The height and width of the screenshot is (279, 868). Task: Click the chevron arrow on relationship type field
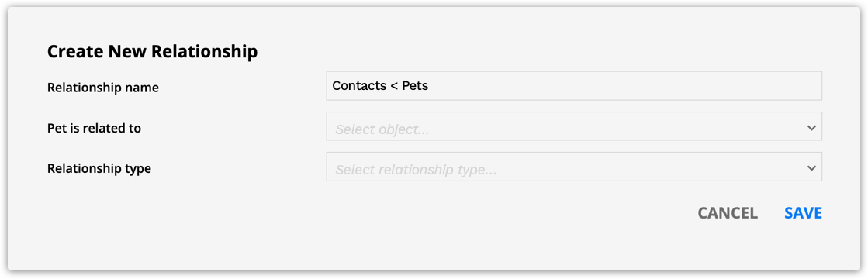pos(811,168)
